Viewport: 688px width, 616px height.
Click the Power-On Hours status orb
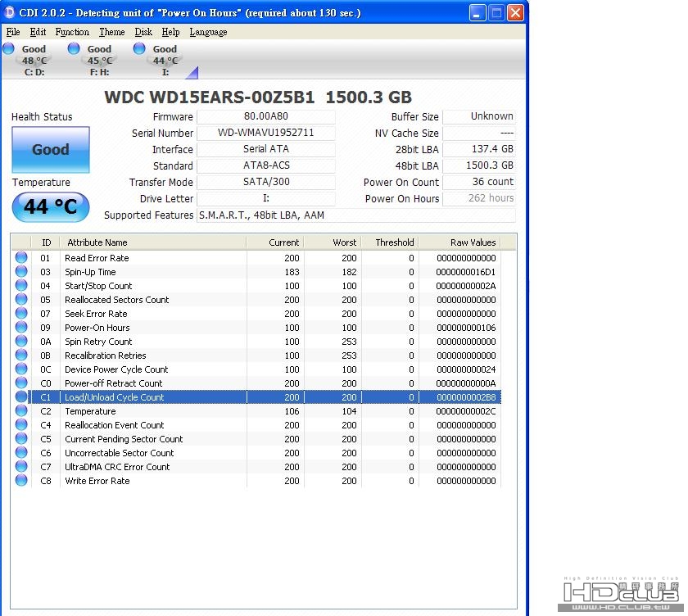(21, 328)
